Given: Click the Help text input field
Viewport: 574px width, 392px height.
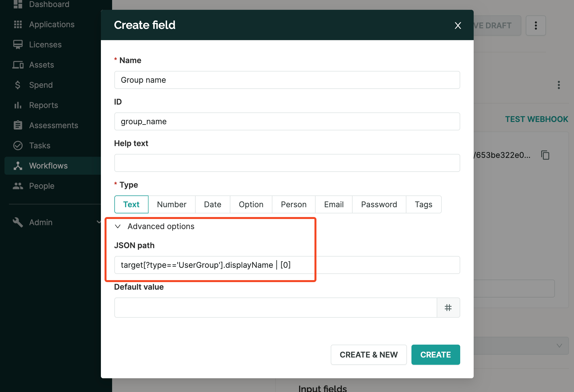Looking at the screenshot, I should click(287, 163).
